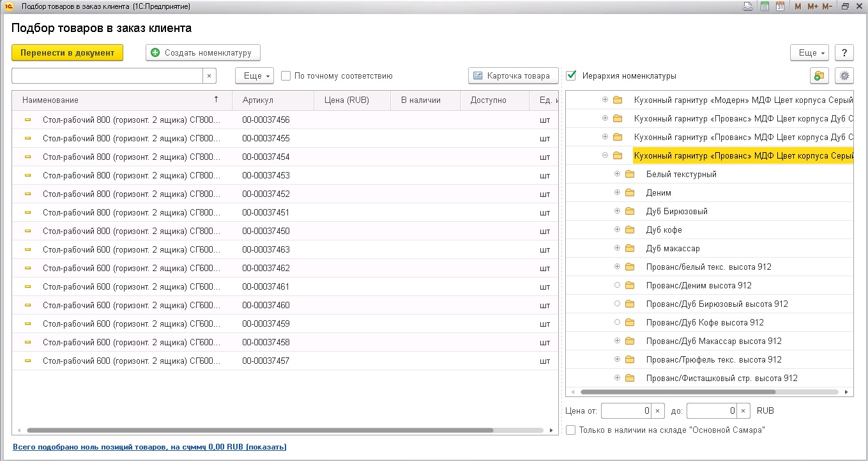Clear the search field with X icon
This screenshot has height=461, width=868.
[x=209, y=76]
